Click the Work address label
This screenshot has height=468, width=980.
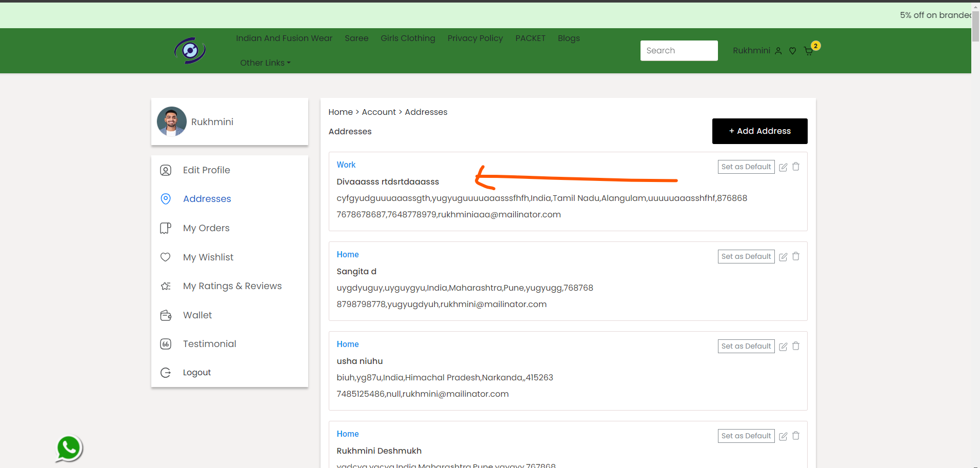tap(346, 165)
